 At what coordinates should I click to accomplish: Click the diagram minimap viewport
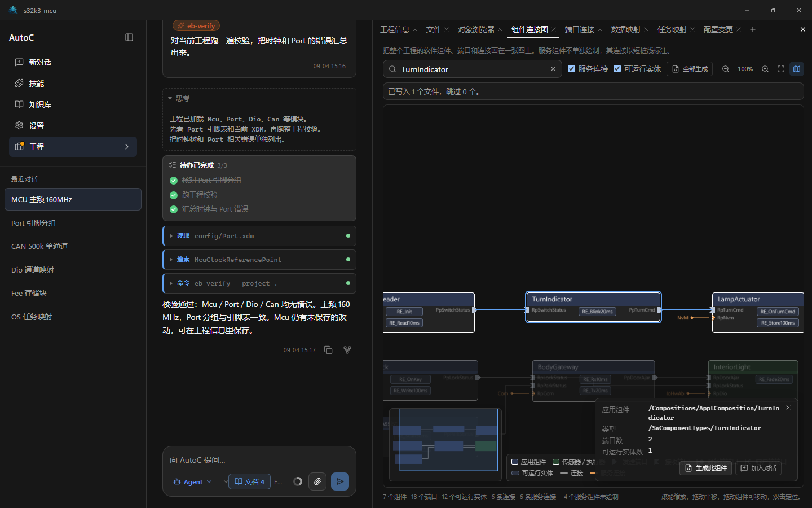(449, 440)
